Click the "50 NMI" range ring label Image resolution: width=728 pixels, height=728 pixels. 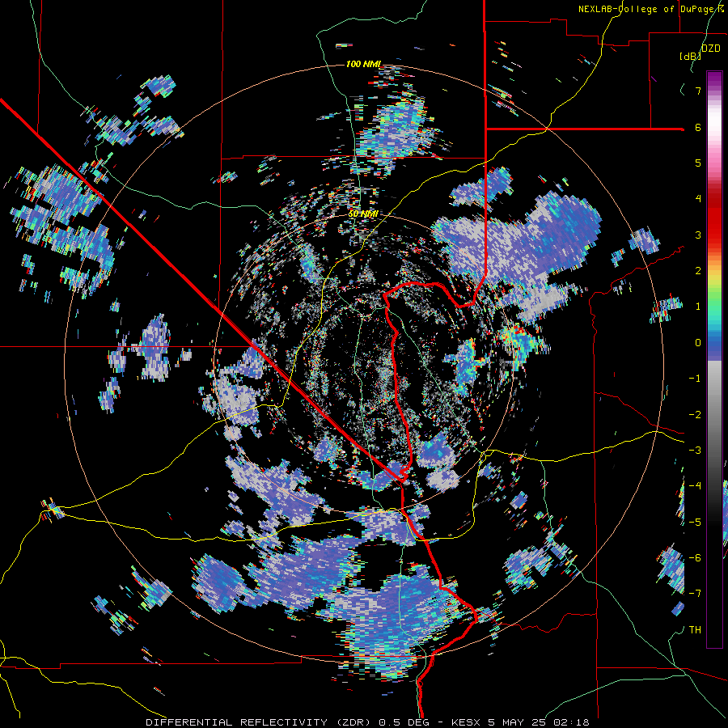coord(363,214)
